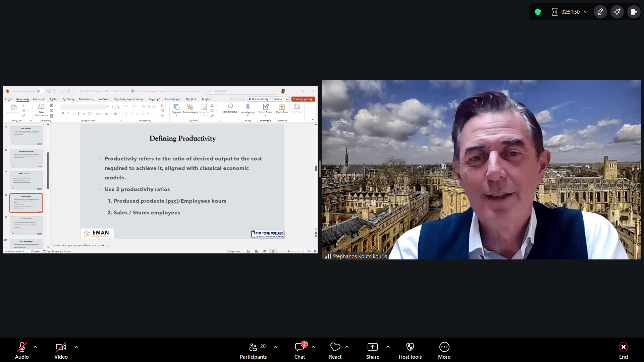Click the annotate pencil icon

pos(600,12)
